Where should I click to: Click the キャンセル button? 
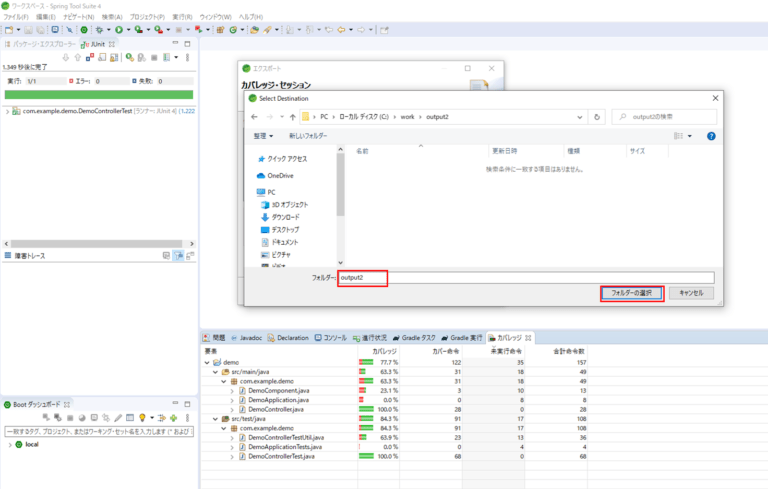(691, 293)
